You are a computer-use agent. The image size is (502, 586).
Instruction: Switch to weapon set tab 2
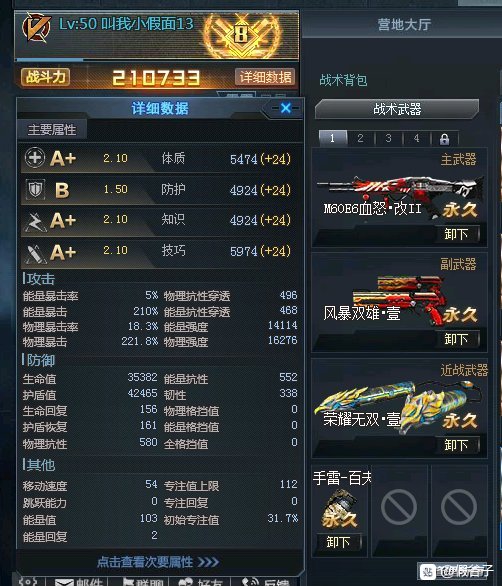point(360,139)
